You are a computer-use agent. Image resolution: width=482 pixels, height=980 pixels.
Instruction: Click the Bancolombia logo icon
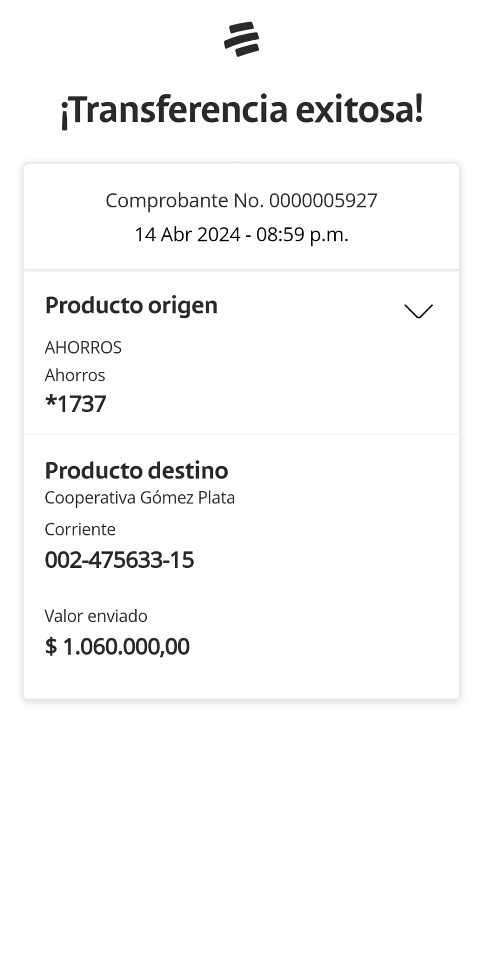coord(241,39)
